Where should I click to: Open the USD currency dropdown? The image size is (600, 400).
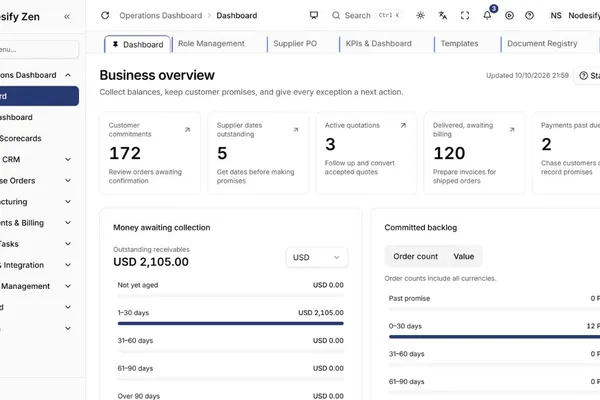coord(316,257)
